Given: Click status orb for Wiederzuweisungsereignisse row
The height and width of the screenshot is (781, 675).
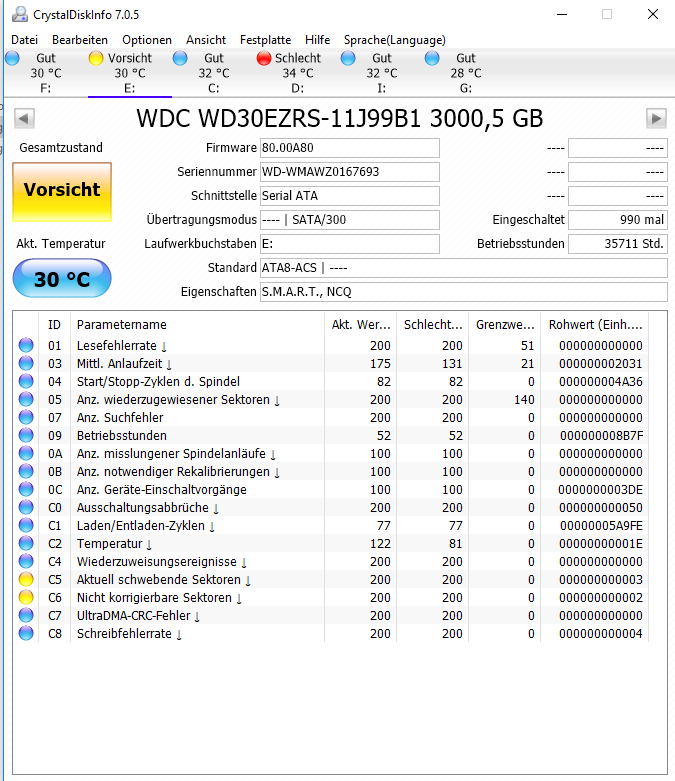Looking at the screenshot, I should pos(26,561).
